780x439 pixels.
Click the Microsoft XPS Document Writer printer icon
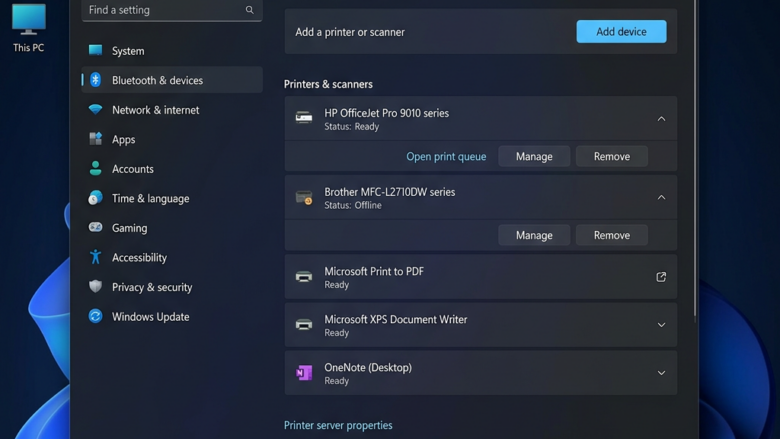coord(303,325)
